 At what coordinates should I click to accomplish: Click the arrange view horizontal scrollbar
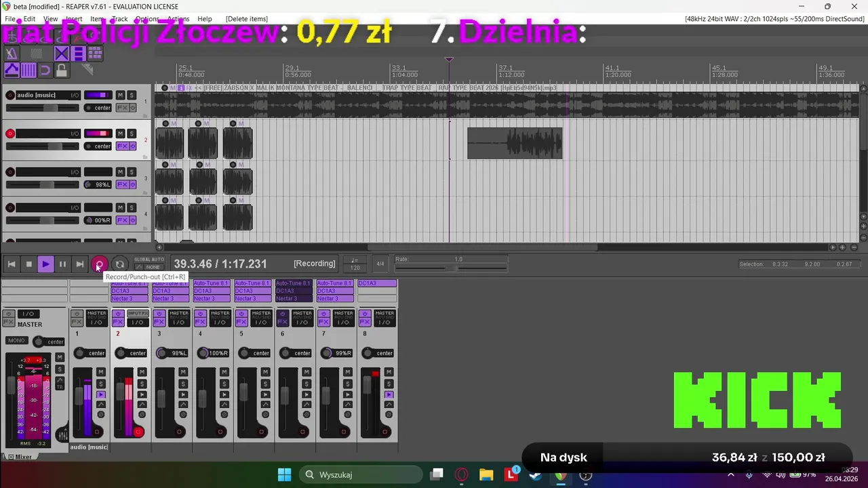coord(482,247)
